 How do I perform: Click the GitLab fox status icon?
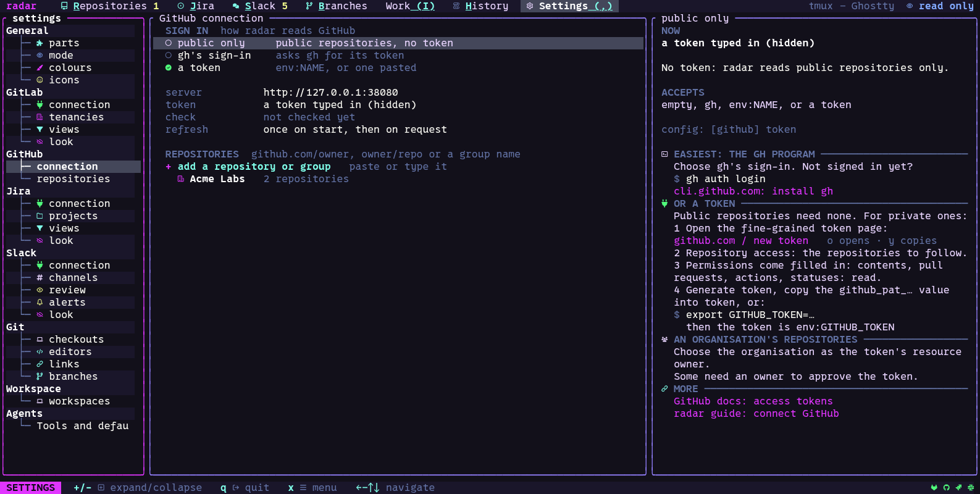(x=934, y=488)
